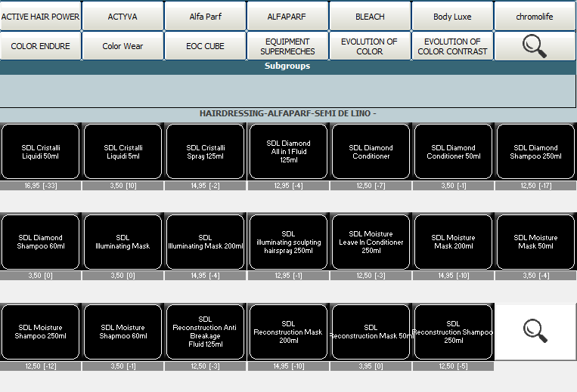Click price label 14,95 [-4]

(x=206, y=276)
